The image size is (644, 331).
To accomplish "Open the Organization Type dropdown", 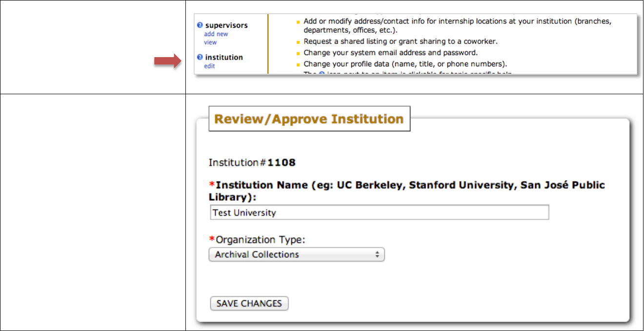I will point(296,255).
